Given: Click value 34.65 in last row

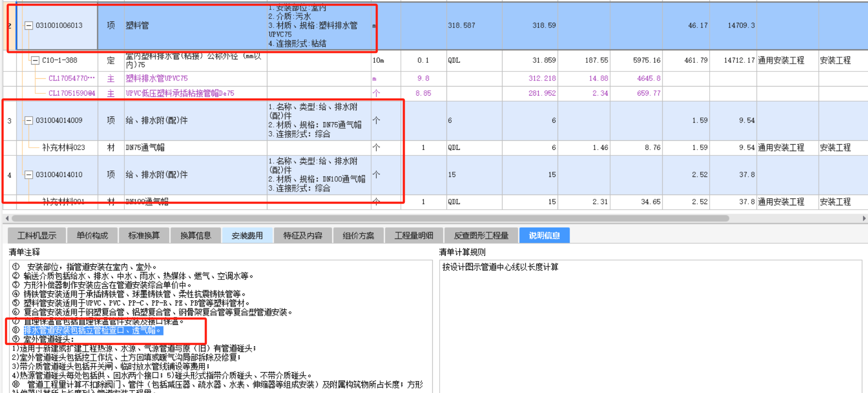Looking at the screenshot, I should 650,202.
